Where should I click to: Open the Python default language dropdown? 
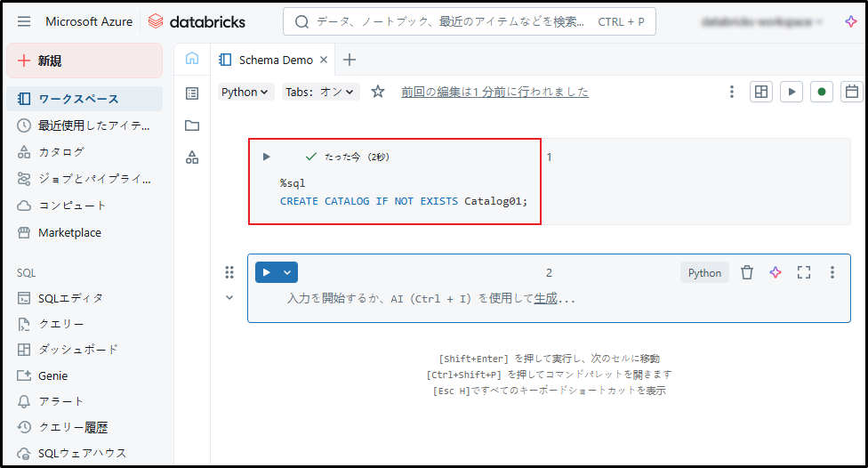[246, 92]
